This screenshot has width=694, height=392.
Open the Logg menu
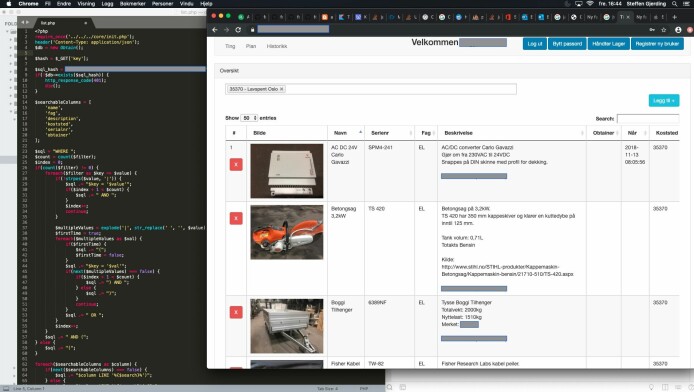tap(108, 4)
